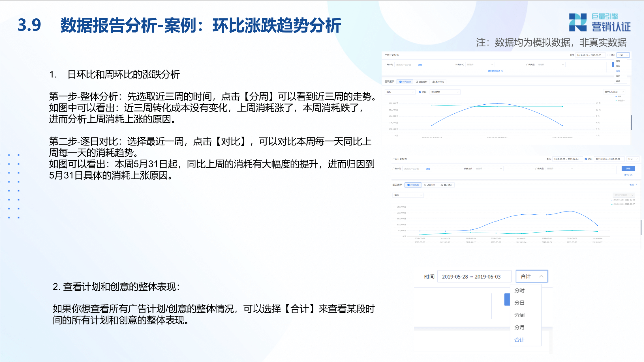The width and height of the screenshot is (644, 362).
Task: Click the 展开更多筛选 double-chevron link
Action: 495,71
